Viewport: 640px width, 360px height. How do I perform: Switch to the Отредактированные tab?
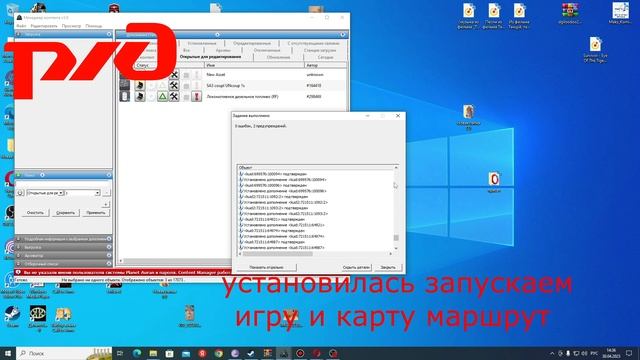pos(252,43)
